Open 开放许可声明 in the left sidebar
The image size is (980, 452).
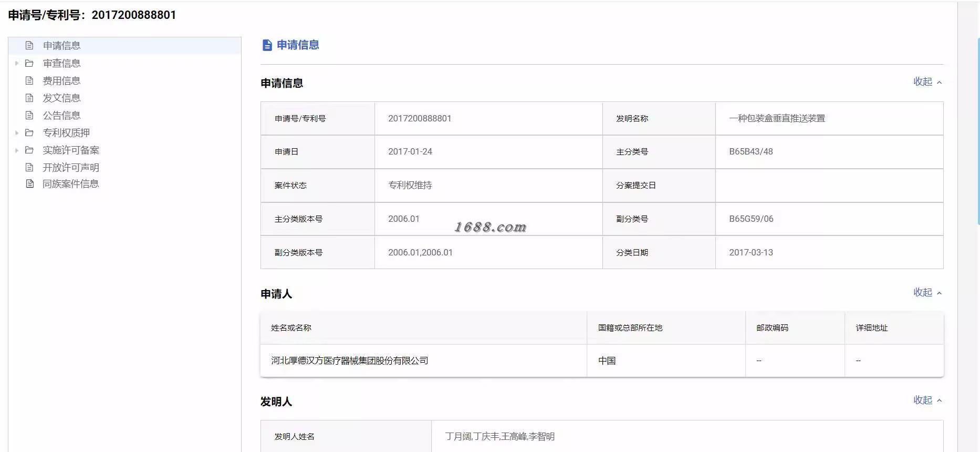[x=71, y=167]
